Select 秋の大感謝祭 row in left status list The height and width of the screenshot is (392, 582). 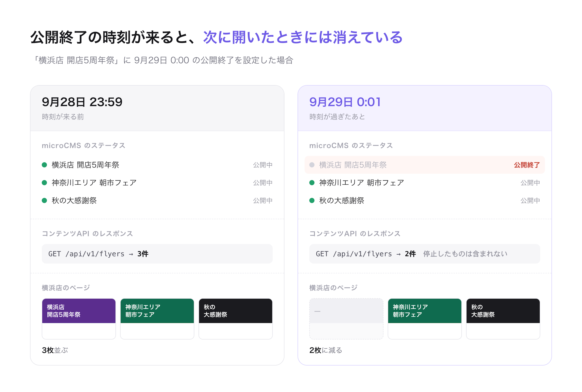tap(157, 200)
